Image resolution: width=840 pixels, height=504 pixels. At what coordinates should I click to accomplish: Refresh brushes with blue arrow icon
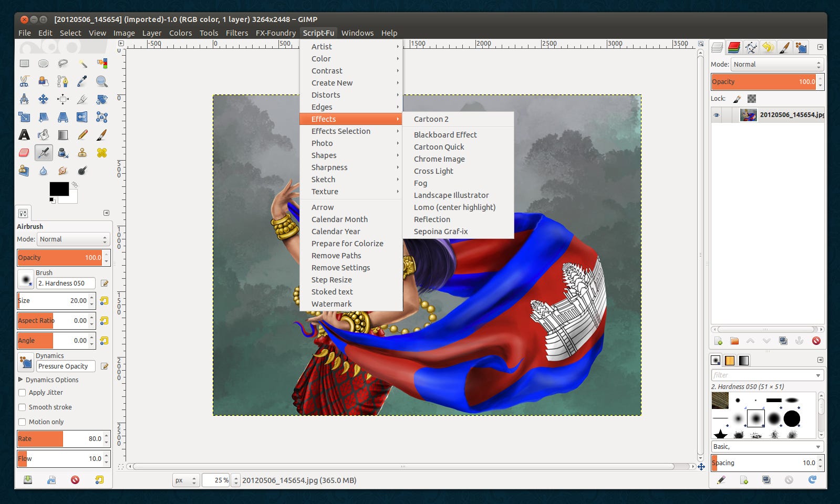point(812,479)
